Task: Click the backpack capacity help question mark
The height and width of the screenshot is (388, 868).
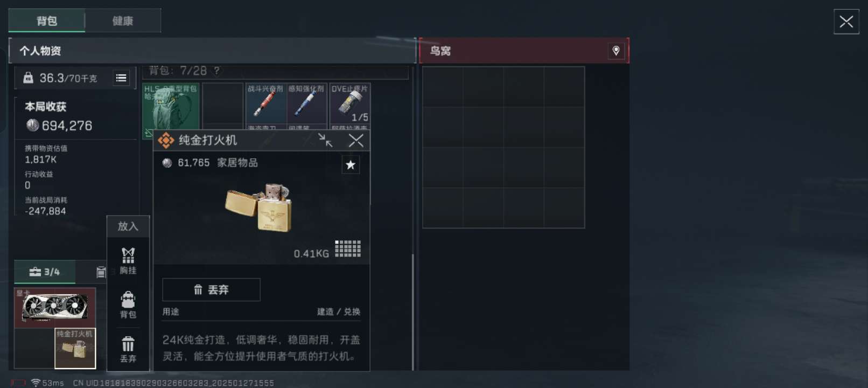Action: click(x=216, y=71)
